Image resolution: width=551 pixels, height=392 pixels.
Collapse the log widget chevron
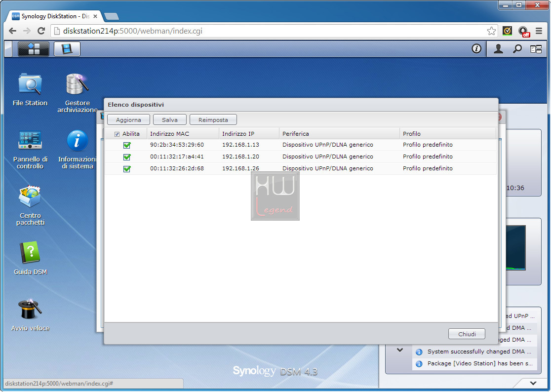tap(399, 350)
